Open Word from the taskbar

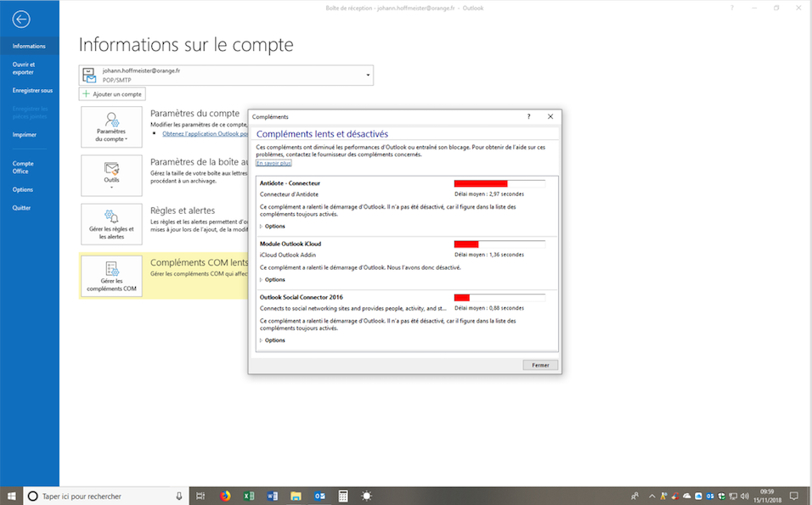coord(273,496)
